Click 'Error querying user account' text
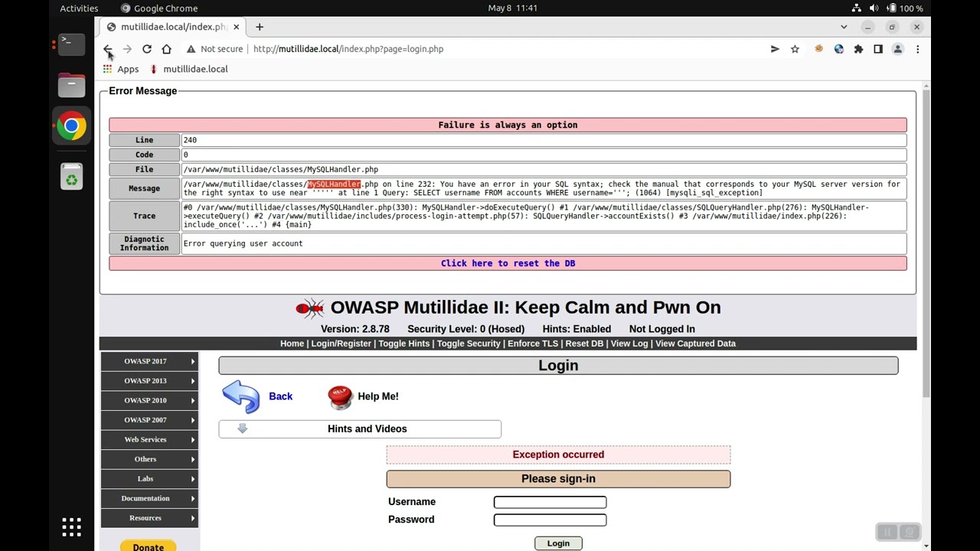The width and height of the screenshot is (980, 551). click(x=243, y=244)
